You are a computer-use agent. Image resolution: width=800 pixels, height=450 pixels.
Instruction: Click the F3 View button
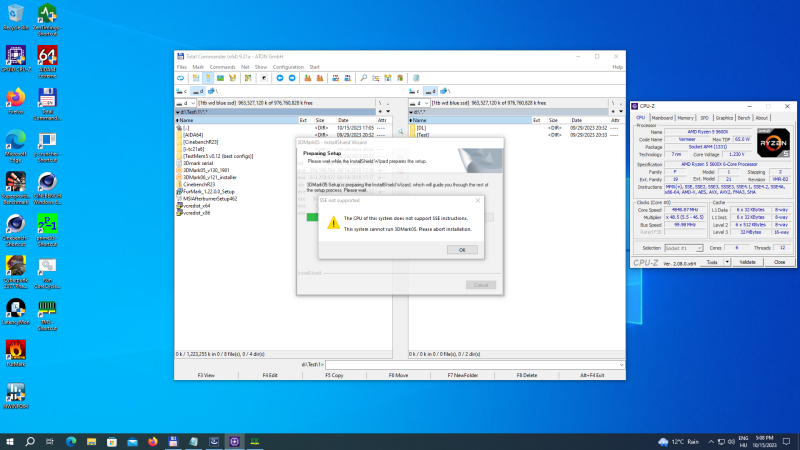206,375
